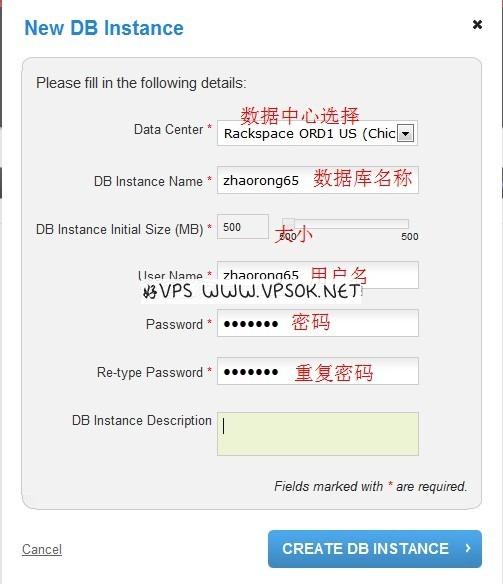
Task: Click the New DB Instance title heading
Action: 104,28
